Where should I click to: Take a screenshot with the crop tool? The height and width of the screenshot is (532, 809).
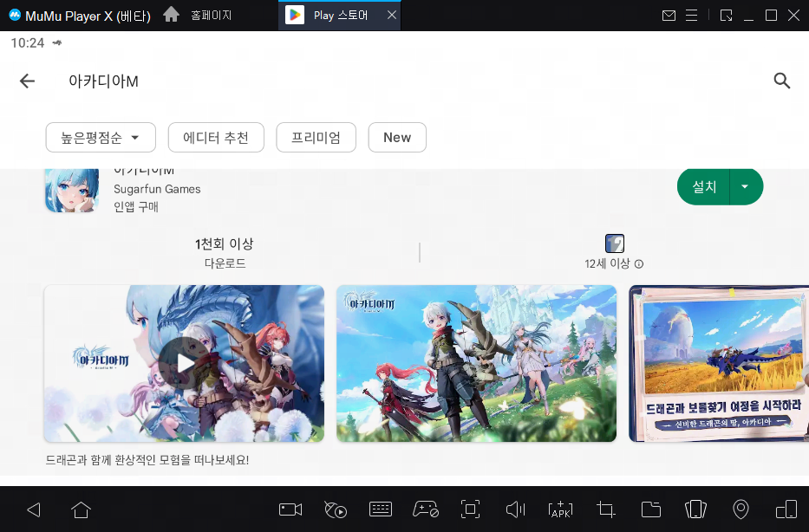click(x=606, y=509)
